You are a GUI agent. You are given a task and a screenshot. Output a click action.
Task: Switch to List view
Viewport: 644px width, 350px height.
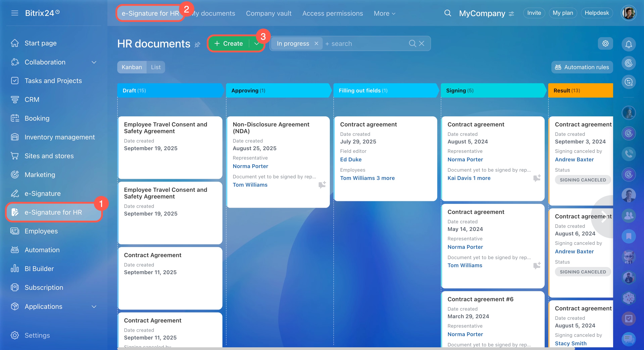(156, 67)
